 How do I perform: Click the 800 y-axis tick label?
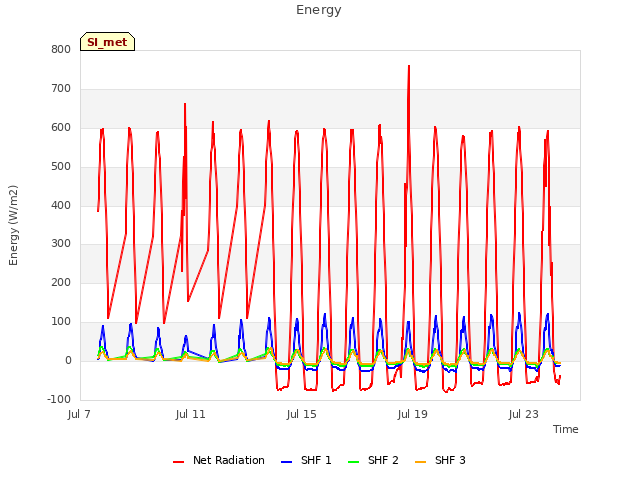(x=61, y=50)
